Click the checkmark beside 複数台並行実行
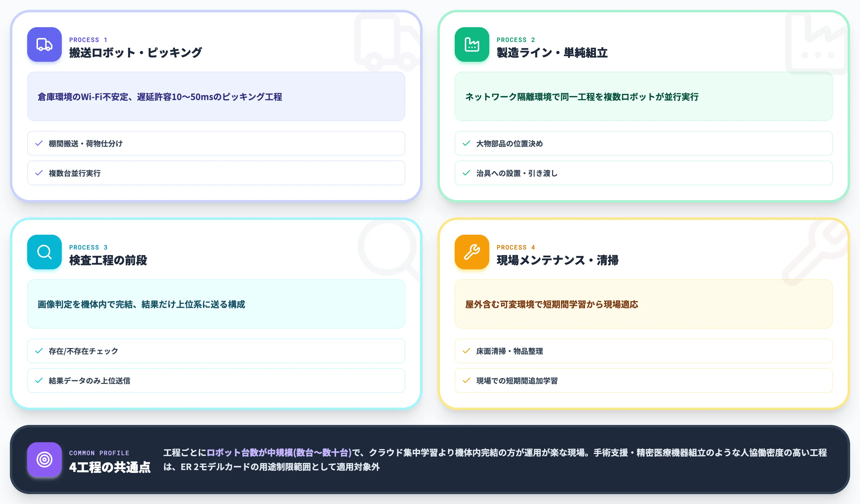The image size is (860, 504). (x=39, y=173)
